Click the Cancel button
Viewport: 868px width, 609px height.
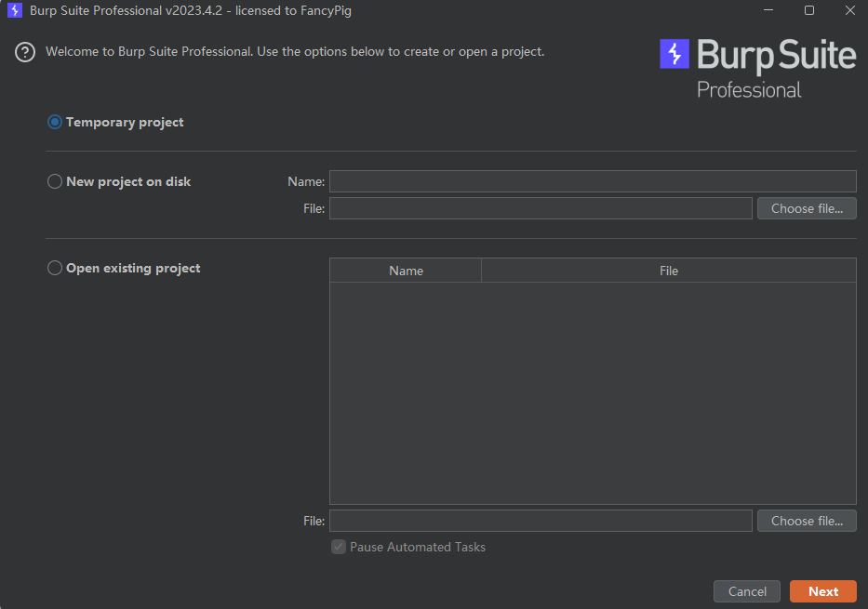tap(747, 591)
